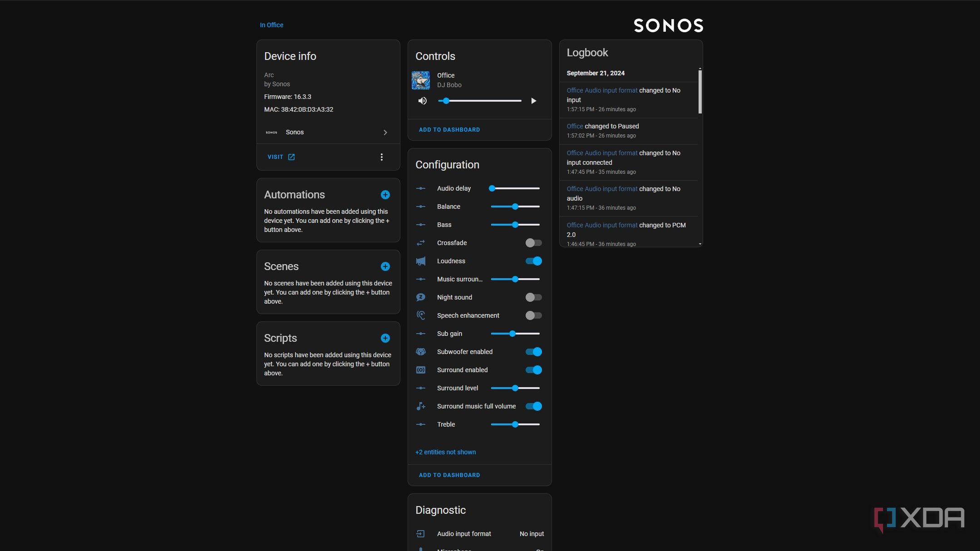Click the September 21, 2024 logbook date
The image size is (980, 551).
tap(596, 73)
